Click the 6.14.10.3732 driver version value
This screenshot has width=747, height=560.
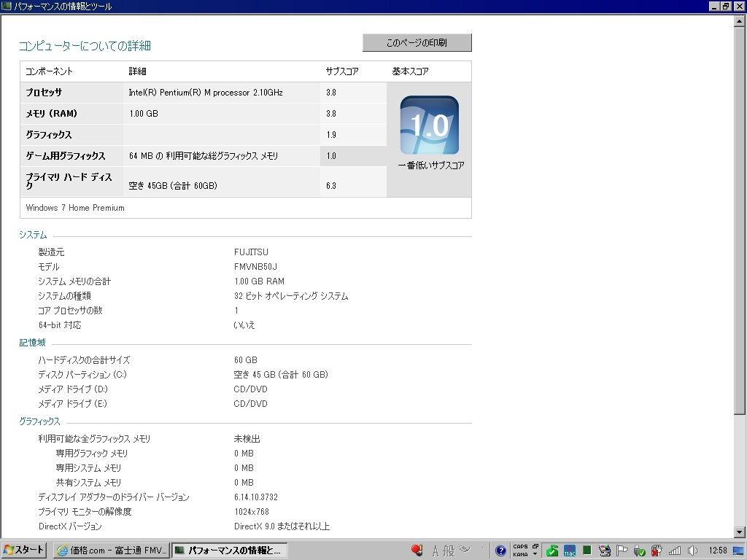tap(256, 497)
